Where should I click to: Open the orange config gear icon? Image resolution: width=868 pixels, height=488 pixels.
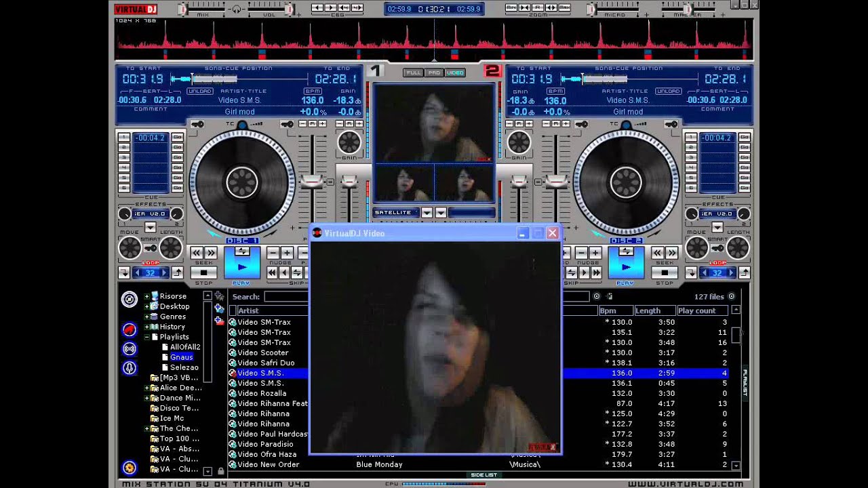pyautogui.click(x=129, y=468)
